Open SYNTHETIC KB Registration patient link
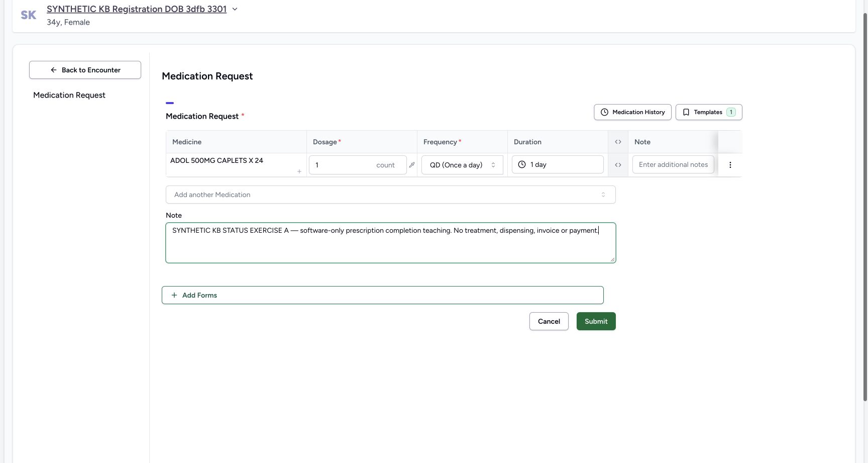868x463 pixels. (x=137, y=9)
